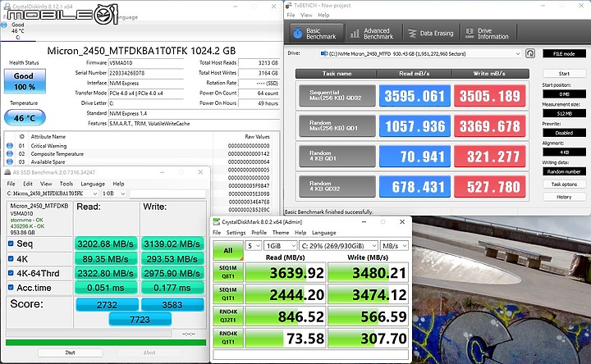This screenshot has width=591, height=364.
Task: Click the Prewrite Disabled field
Action: coord(564,133)
